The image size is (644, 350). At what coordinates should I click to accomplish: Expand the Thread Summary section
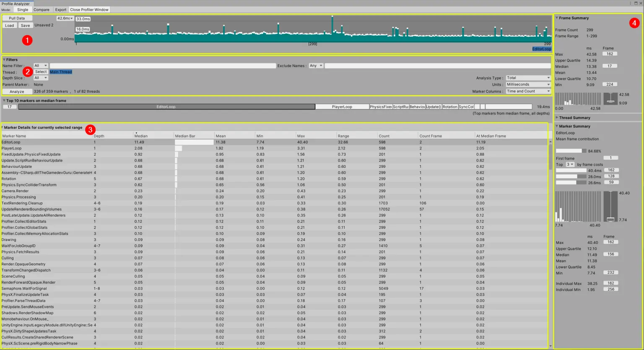click(x=557, y=118)
